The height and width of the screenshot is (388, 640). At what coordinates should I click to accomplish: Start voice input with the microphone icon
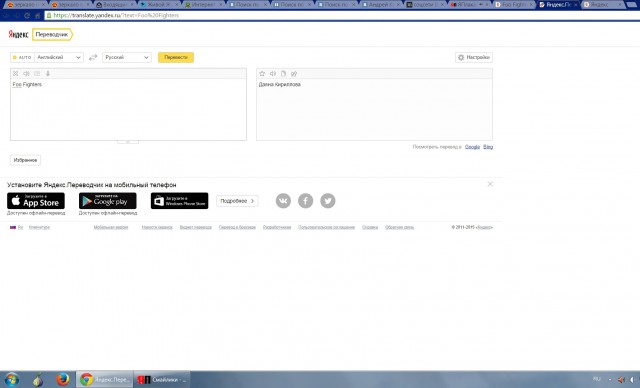48,73
